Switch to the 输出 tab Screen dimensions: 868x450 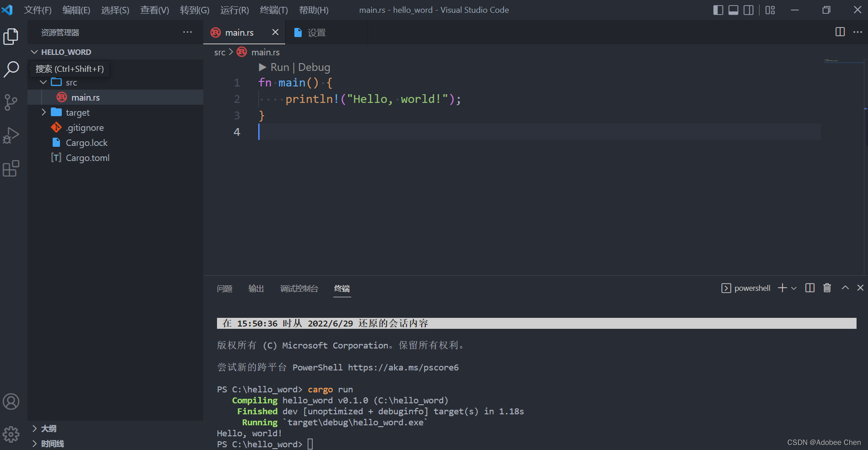tap(256, 289)
